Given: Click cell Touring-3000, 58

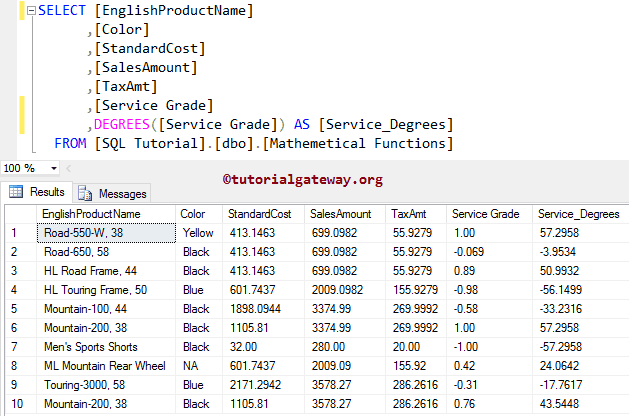Looking at the screenshot, I should tap(106, 385).
